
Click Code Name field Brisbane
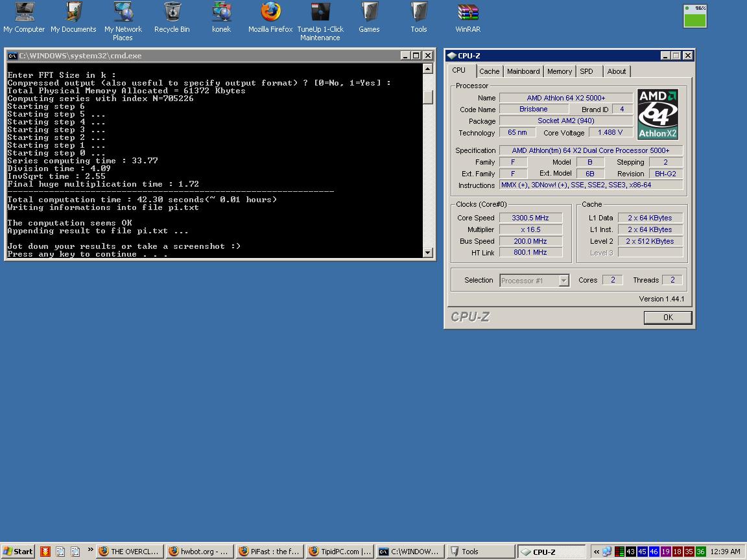534,109
